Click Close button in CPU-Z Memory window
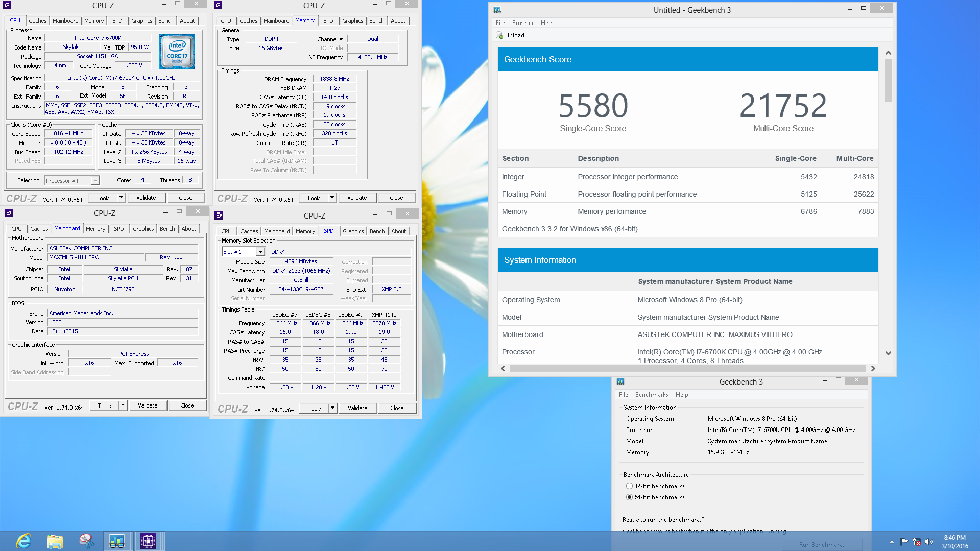This screenshot has height=551, width=980. [x=396, y=198]
